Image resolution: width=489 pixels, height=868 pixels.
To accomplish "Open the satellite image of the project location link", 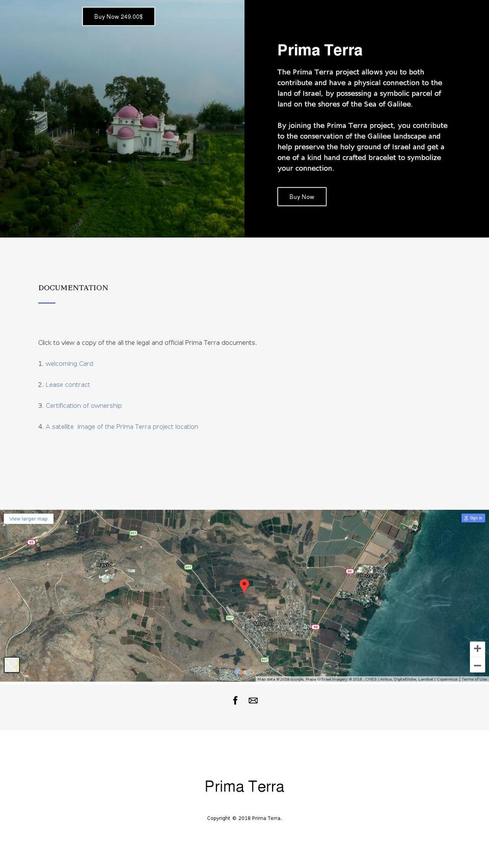I will tap(122, 427).
